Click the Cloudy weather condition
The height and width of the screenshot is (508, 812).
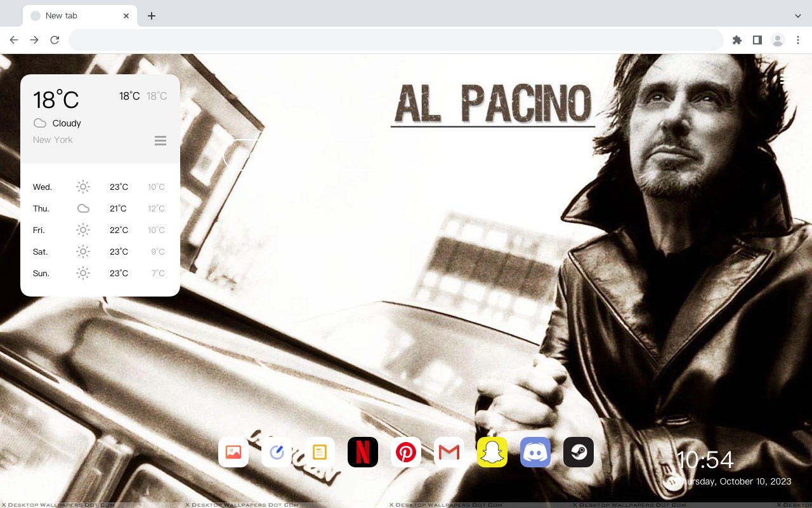coord(67,123)
